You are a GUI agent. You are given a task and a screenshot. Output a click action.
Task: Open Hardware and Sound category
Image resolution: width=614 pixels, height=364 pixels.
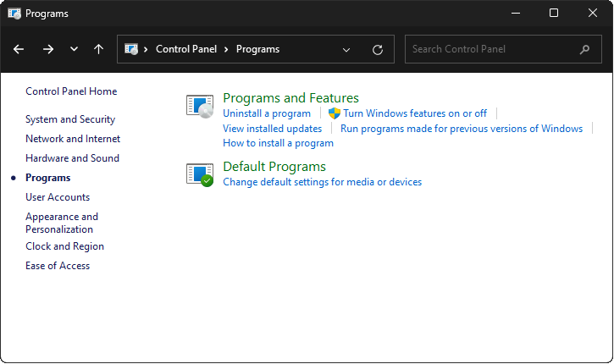coord(73,158)
